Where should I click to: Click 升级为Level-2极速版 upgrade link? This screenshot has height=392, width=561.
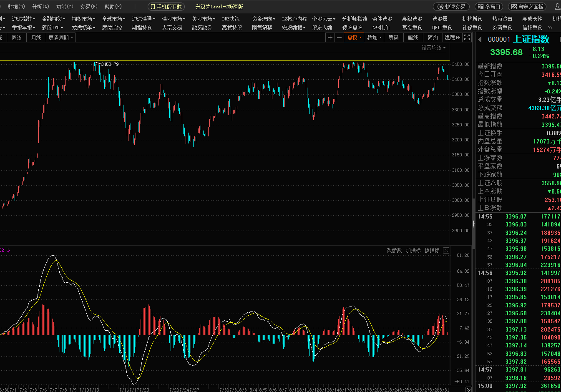[x=219, y=7]
